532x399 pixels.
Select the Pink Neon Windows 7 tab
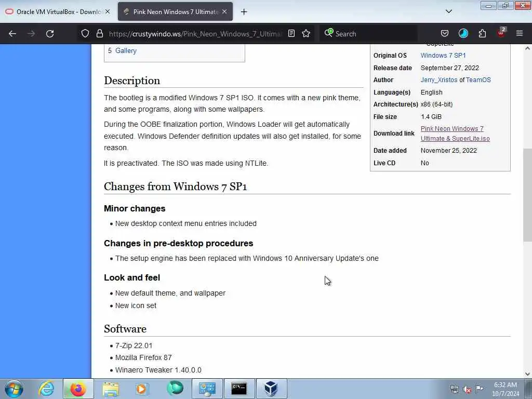click(x=175, y=11)
